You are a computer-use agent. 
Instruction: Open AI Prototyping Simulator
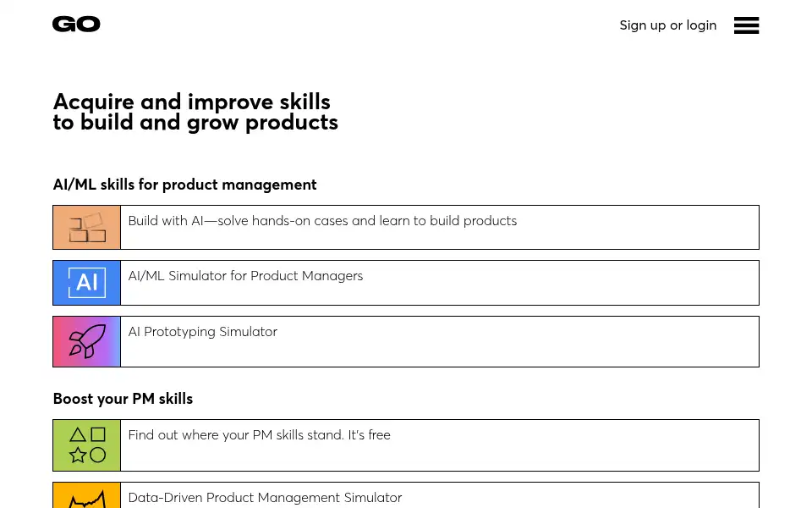pyautogui.click(x=202, y=332)
